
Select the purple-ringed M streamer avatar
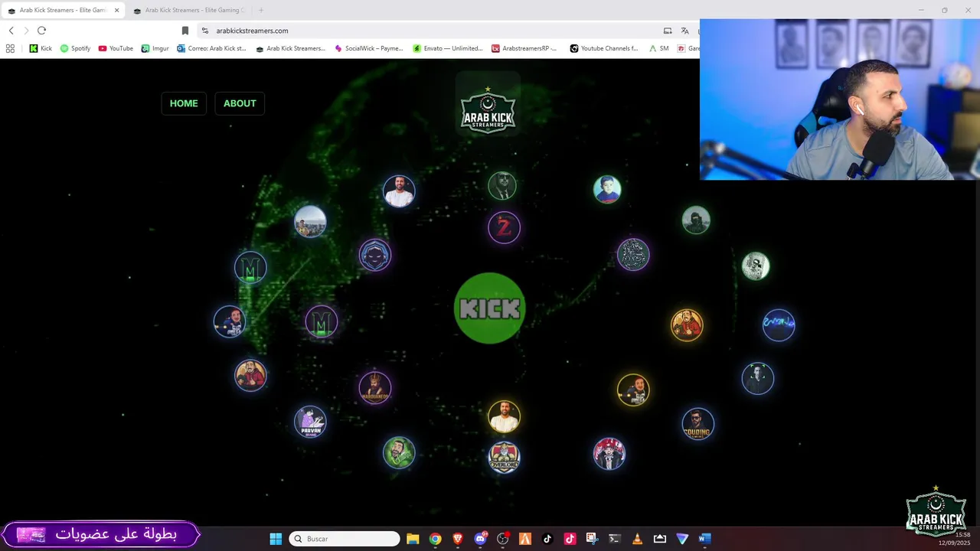click(322, 322)
